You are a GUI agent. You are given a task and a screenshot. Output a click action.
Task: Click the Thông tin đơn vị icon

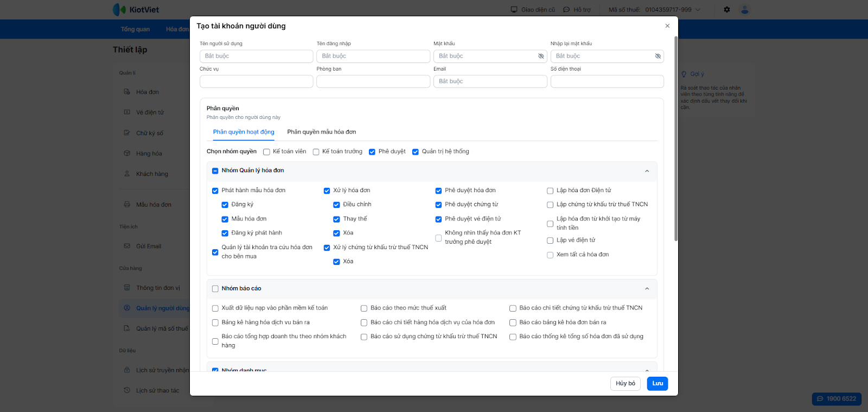(x=127, y=288)
